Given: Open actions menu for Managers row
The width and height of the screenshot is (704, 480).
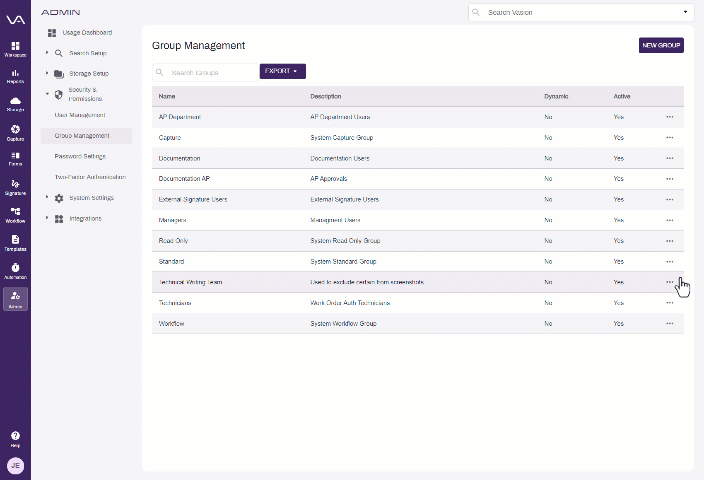Looking at the screenshot, I should tap(669, 220).
